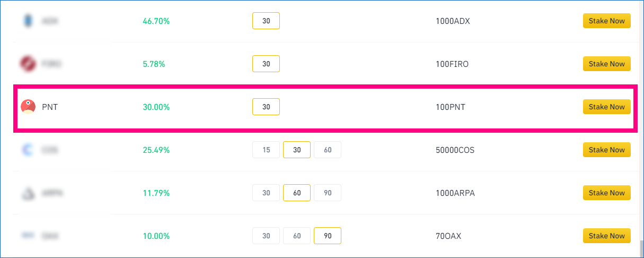Select 30-day duration for OAX
The image size is (644, 258).
266,236
